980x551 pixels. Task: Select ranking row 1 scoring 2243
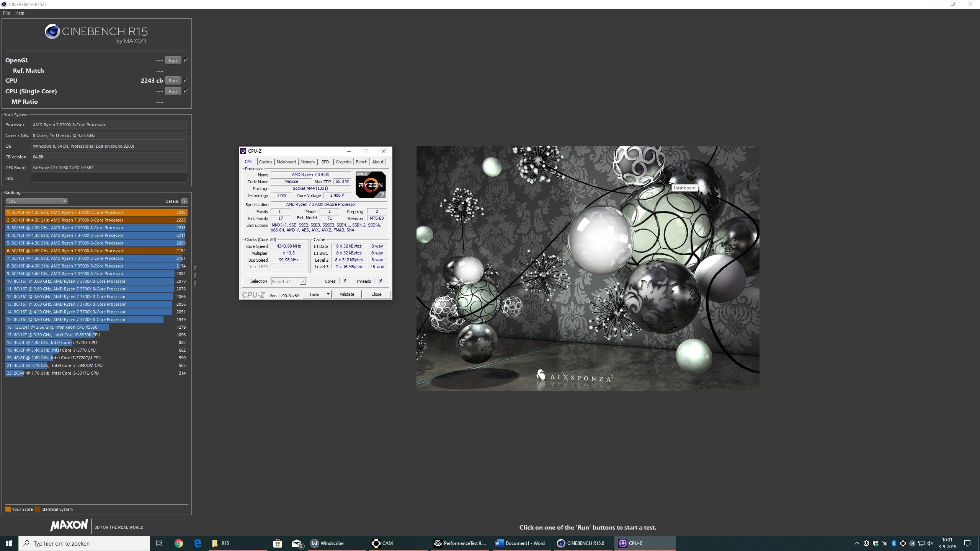tap(96, 212)
